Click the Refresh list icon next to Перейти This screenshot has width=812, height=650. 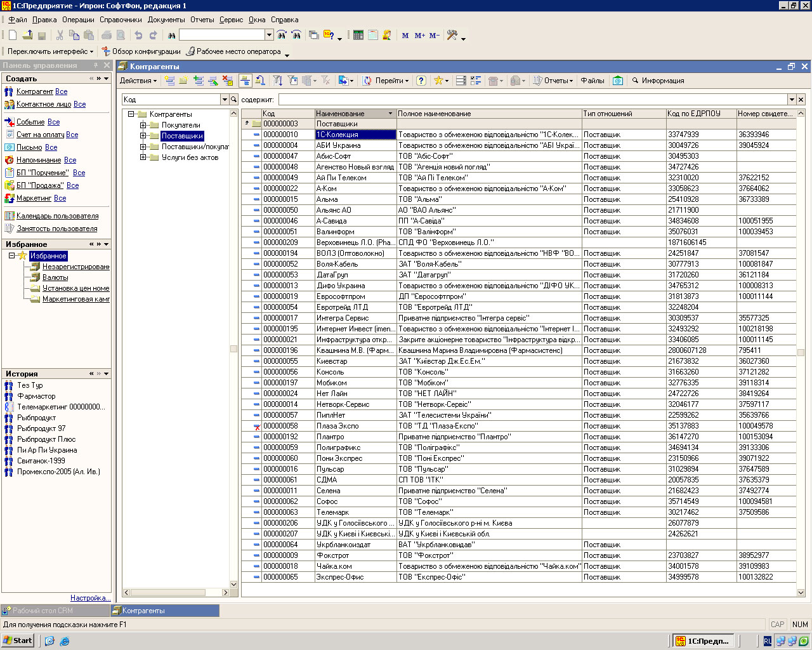[367, 81]
